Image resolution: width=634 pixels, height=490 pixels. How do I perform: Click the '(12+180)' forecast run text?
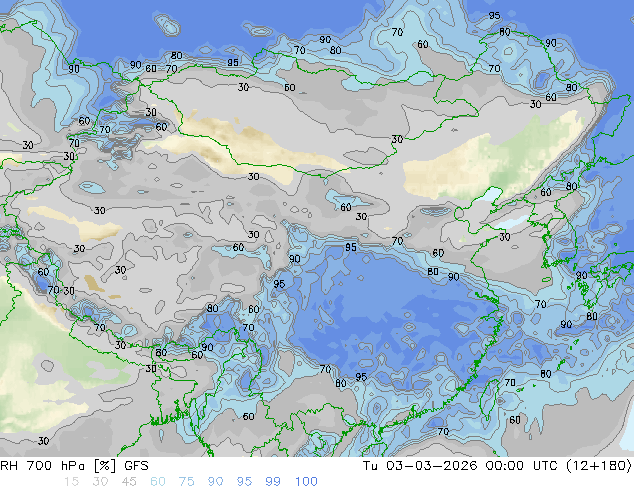pos(599,466)
